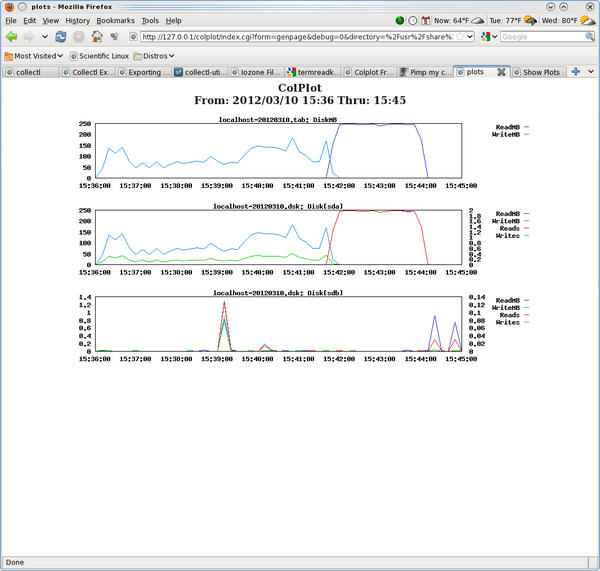The width and height of the screenshot is (600, 571).
Task: Bookmark this page with the star
Action: [x=460, y=37]
